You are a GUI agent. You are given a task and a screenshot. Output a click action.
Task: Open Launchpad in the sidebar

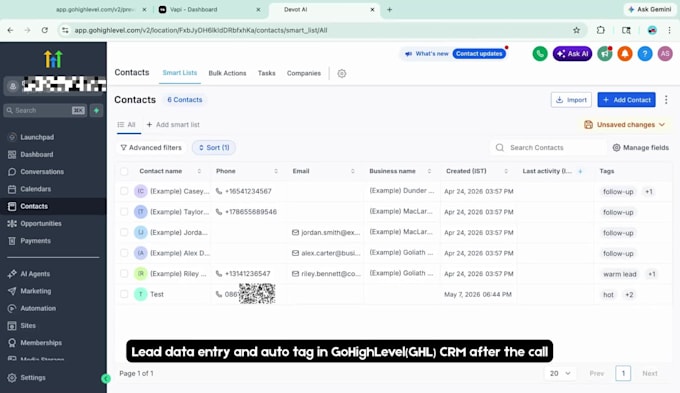[37, 137]
